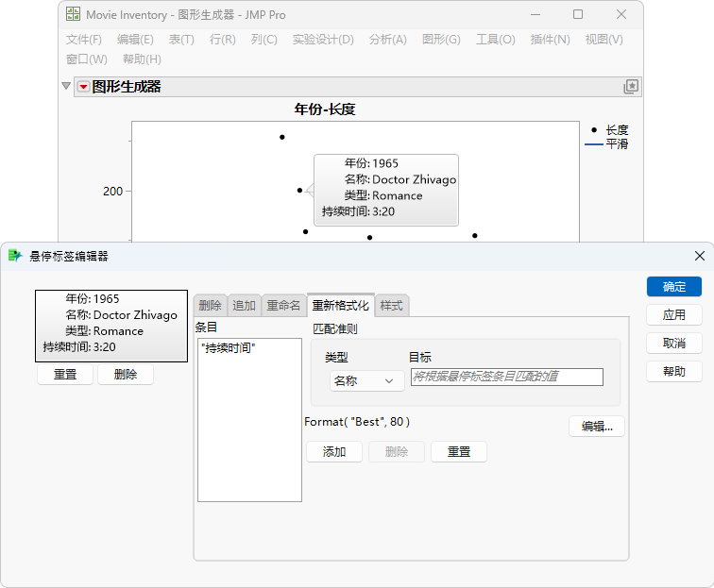Screen dimensions: 714x588
Task: Click 删除 under the label preview
Action: (x=126, y=375)
